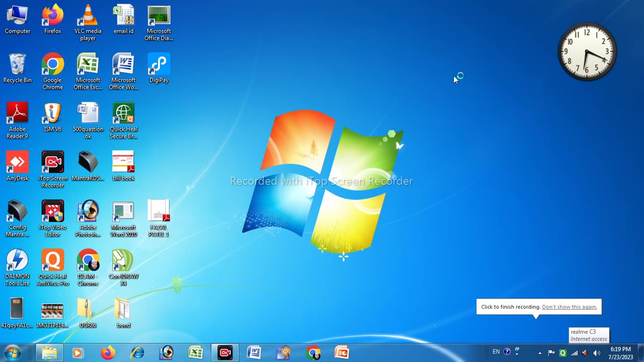The height and width of the screenshot is (362, 644).
Task: Show hidden tray icons arrow
Action: click(x=540, y=353)
